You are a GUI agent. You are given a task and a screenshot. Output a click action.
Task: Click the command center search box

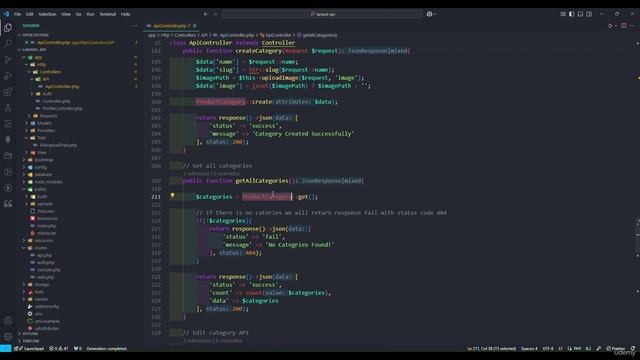(x=322, y=14)
